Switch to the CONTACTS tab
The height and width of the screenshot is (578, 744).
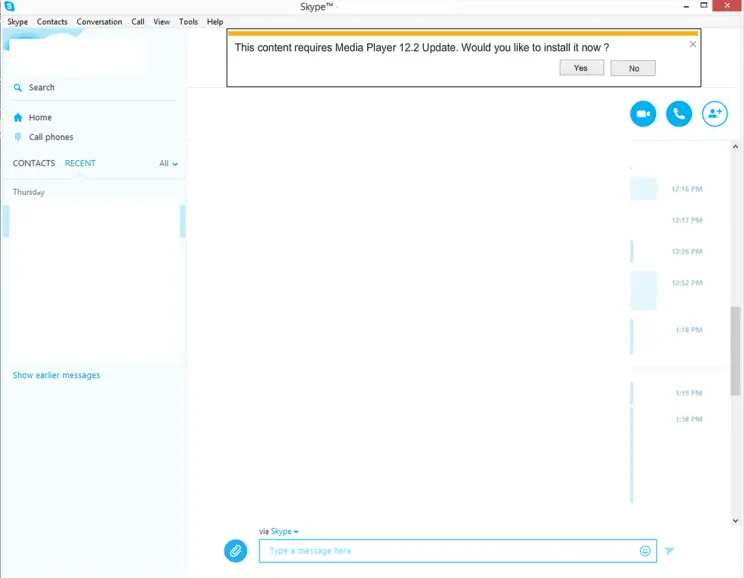click(x=34, y=163)
